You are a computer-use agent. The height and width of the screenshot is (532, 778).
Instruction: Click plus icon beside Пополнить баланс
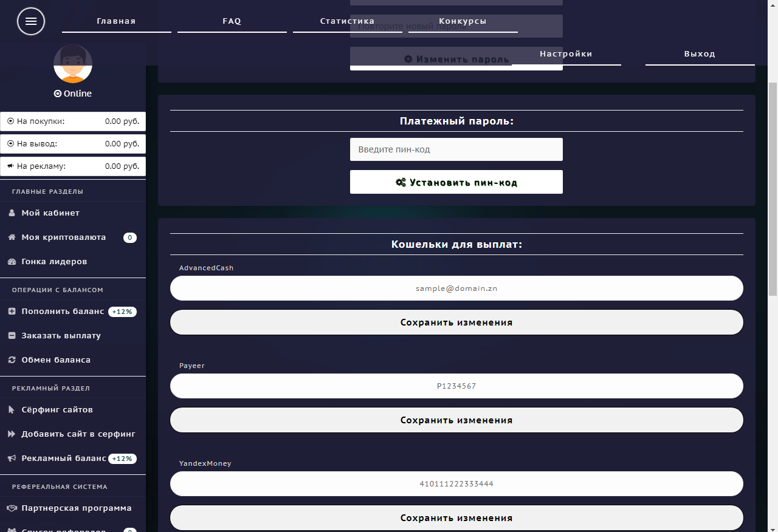(x=12, y=312)
